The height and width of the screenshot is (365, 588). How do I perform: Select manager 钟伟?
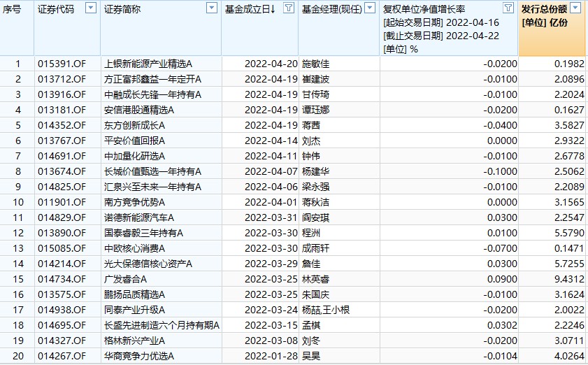coord(311,156)
